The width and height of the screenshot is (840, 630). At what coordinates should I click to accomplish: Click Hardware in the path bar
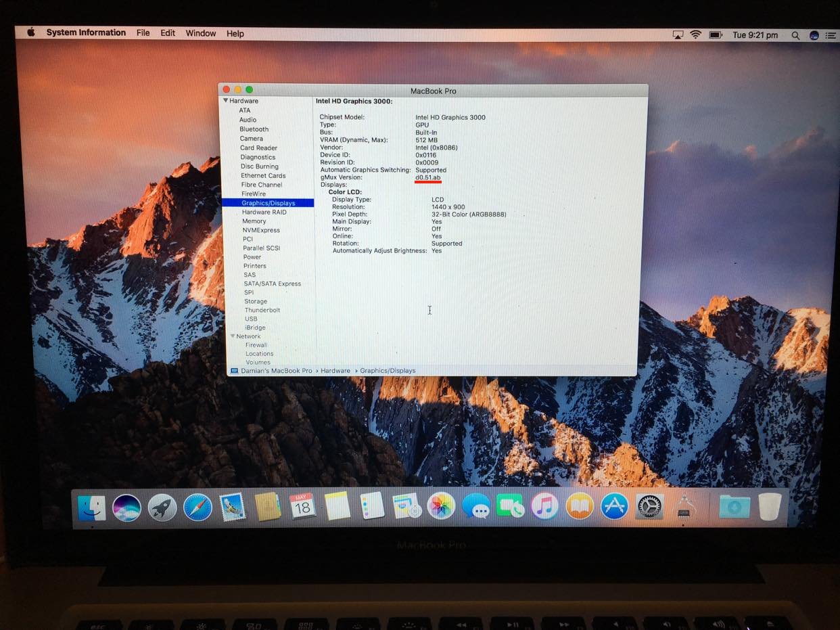335,371
